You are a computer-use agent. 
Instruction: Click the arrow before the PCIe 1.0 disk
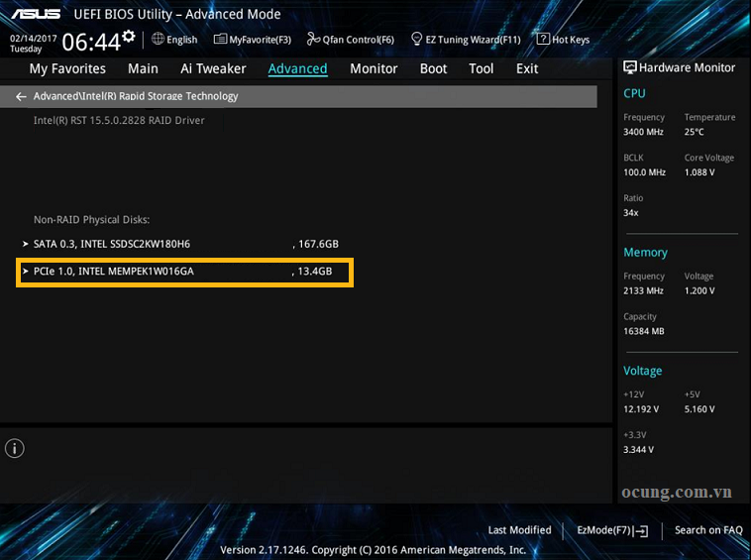[x=26, y=272]
